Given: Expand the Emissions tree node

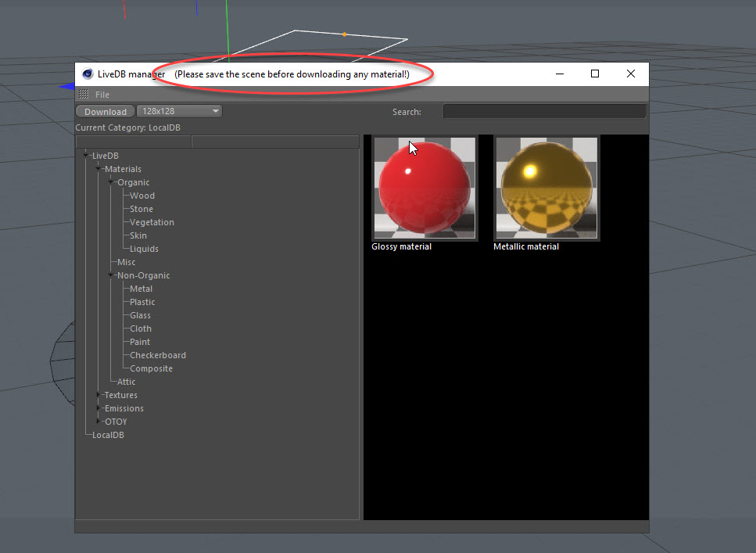Looking at the screenshot, I should pyautogui.click(x=99, y=408).
